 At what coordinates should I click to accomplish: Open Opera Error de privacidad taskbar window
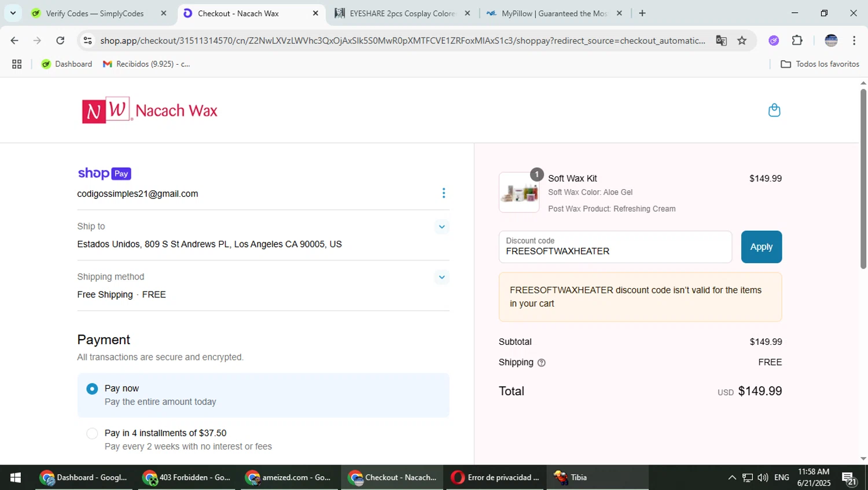(496, 477)
